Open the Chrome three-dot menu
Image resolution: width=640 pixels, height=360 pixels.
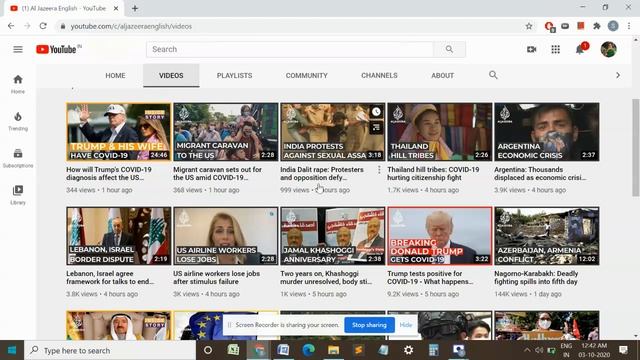click(629, 26)
